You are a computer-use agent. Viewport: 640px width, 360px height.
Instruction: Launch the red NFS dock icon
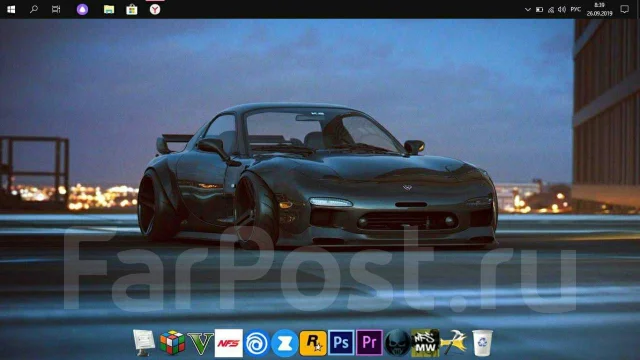(229, 343)
